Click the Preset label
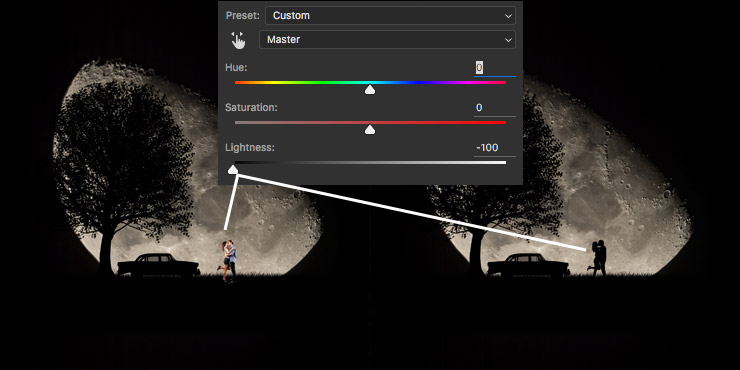The height and width of the screenshot is (370, 740). coord(243,16)
